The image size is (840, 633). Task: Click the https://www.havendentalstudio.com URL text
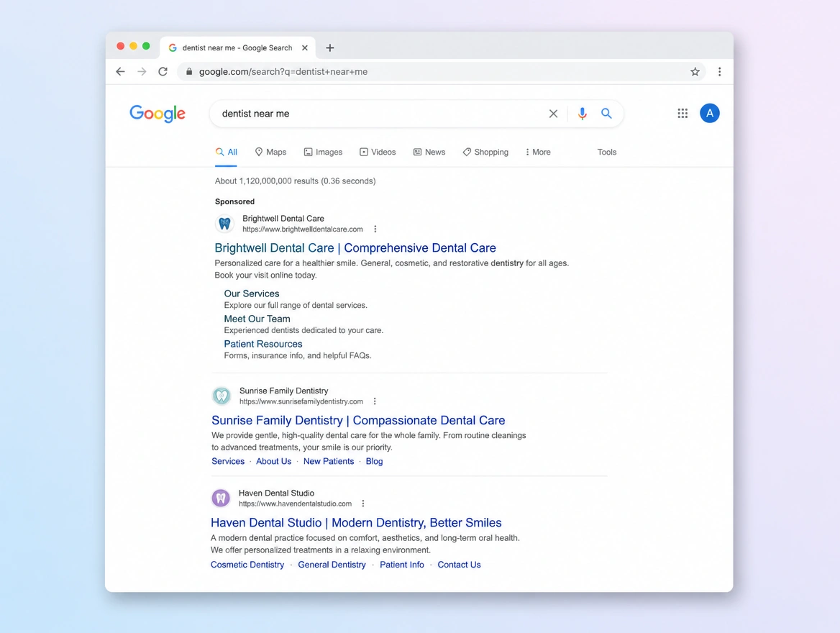(295, 504)
